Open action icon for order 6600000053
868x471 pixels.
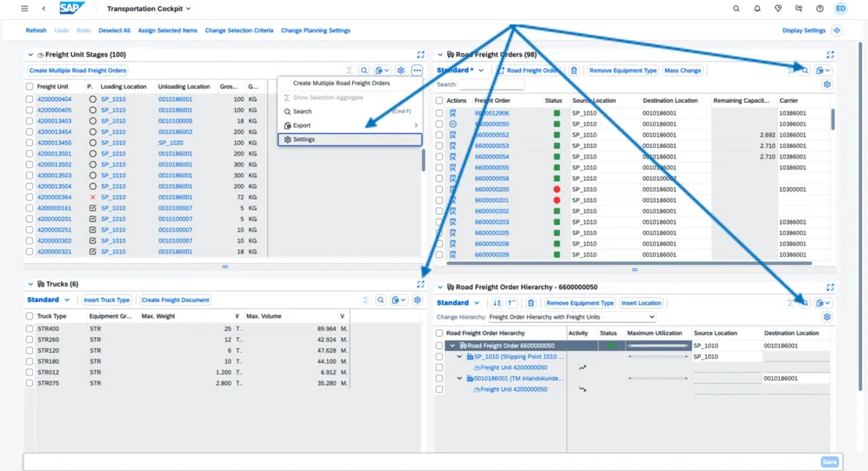[453, 145]
